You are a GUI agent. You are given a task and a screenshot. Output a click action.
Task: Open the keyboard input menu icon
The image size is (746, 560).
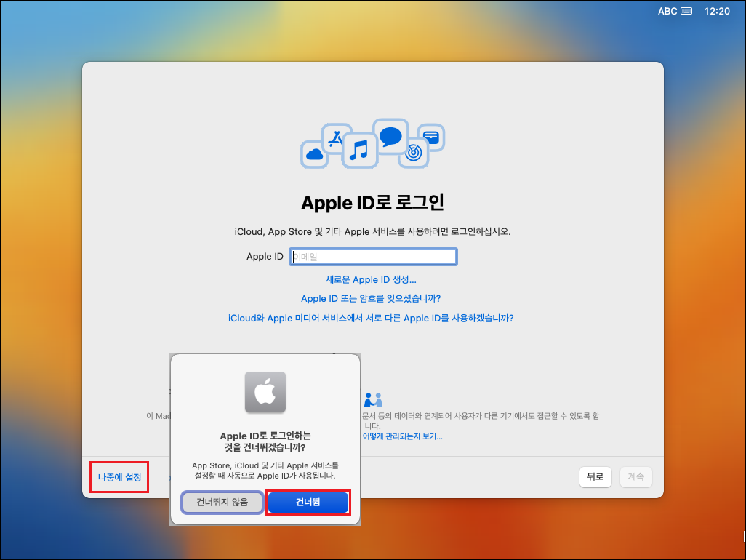[686, 11]
